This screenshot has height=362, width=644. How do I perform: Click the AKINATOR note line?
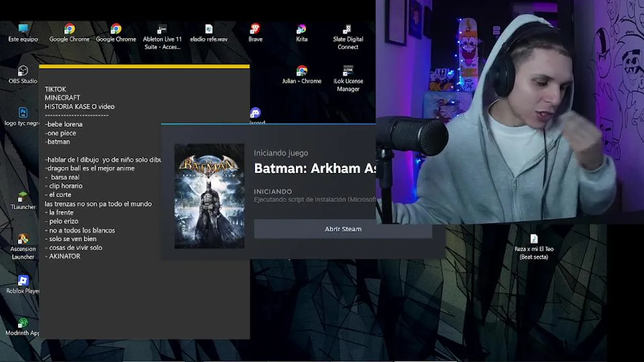click(x=63, y=256)
